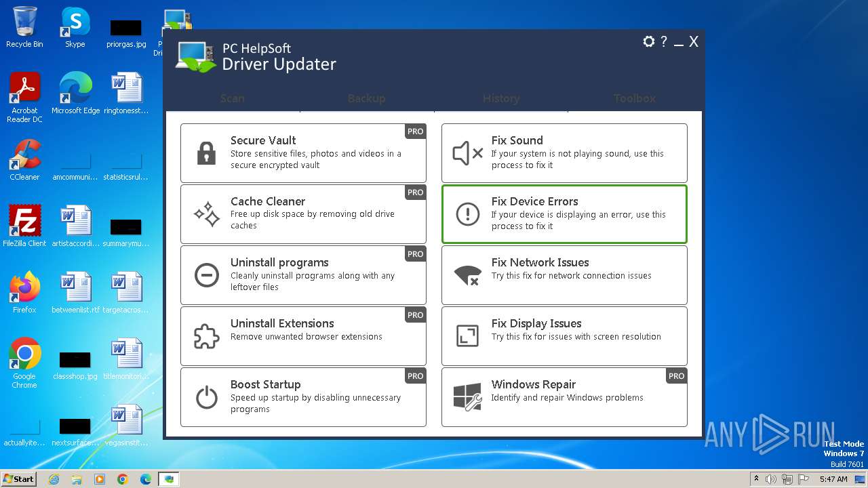Open Internet Explorer from taskbar

pos(54,479)
